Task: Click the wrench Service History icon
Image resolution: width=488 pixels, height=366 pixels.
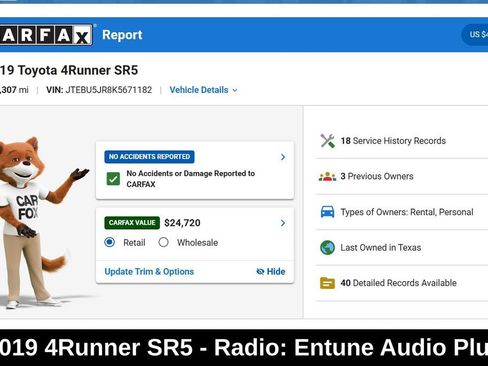Action: tap(327, 141)
